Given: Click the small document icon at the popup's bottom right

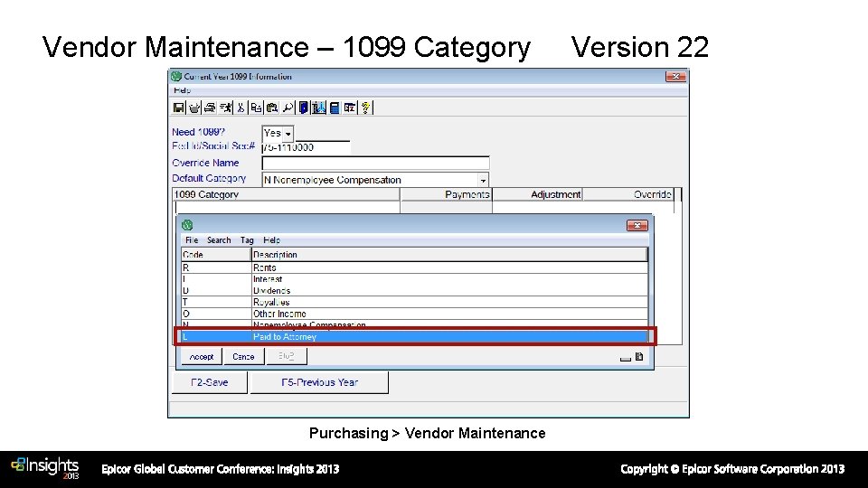Looking at the screenshot, I should 639,357.
